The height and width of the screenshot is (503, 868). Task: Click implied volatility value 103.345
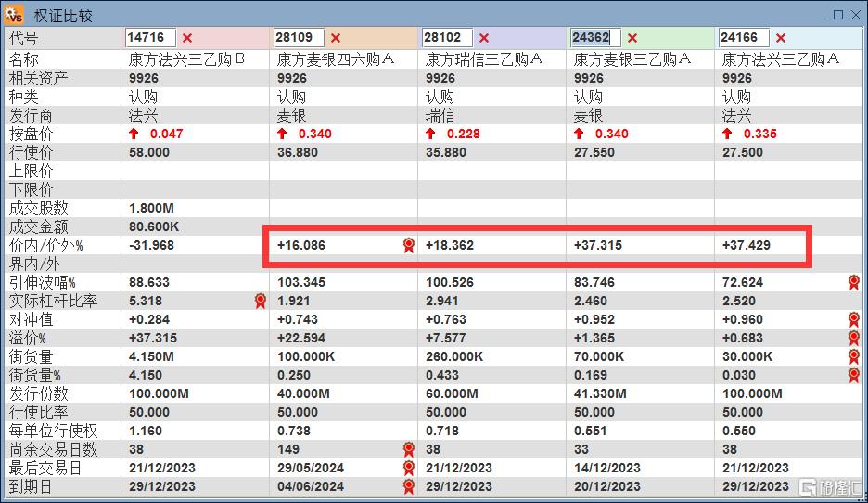pyautogui.click(x=301, y=282)
